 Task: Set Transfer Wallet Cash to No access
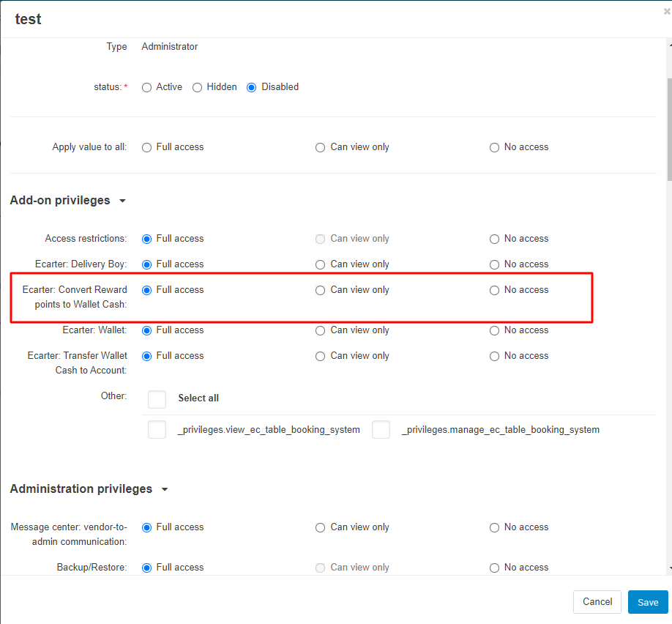(x=495, y=356)
